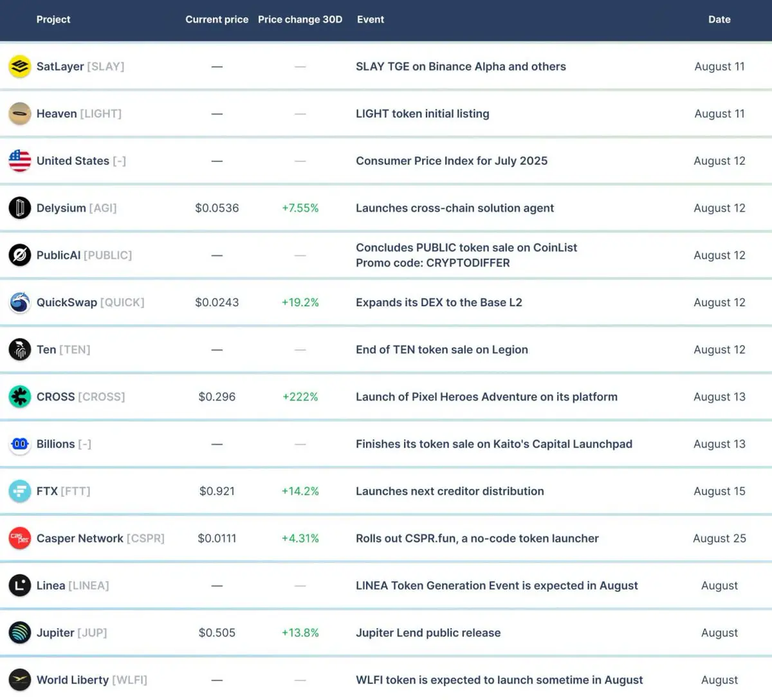Click Kaito's Capital Launchpad event text
Viewport: 772px width, 700px height.
pos(494,444)
